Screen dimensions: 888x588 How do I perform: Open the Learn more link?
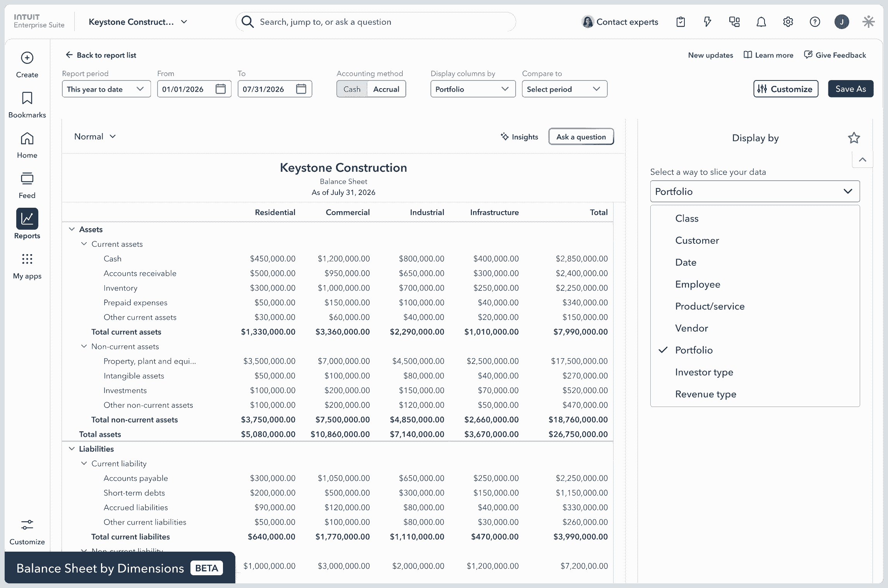tap(768, 55)
